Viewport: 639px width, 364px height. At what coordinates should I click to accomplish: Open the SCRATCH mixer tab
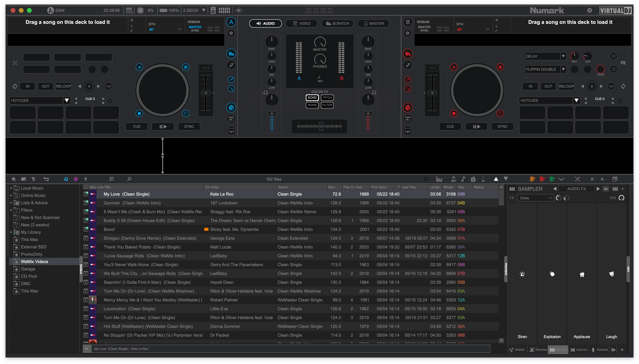click(337, 24)
